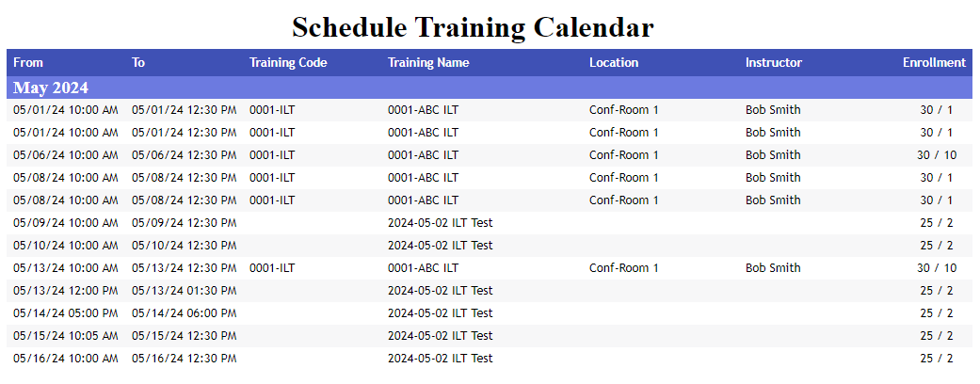Screen dimensions: 980x384
Task: Click the 0001-ILT code in the 05/13/24 row
Action: pyautogui.click(x=272, y=268)
